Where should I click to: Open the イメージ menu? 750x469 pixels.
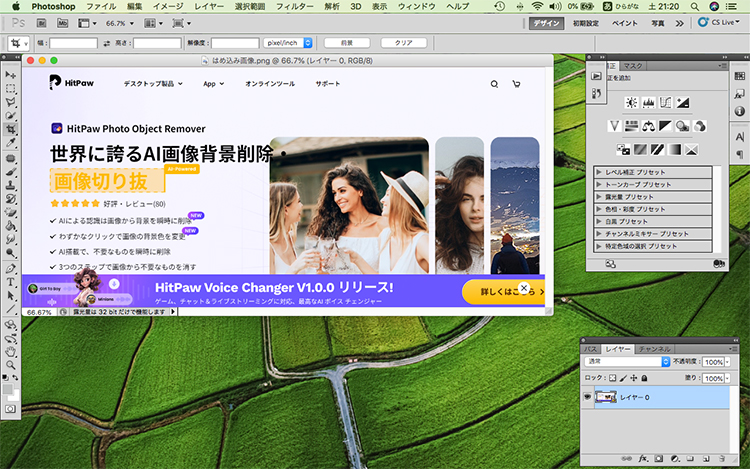(168, 6)
